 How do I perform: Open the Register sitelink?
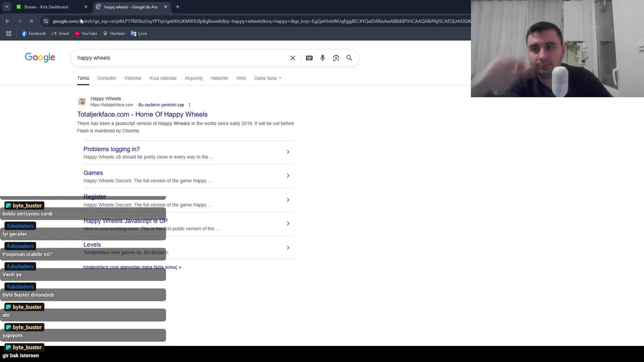tap(95, 197)
